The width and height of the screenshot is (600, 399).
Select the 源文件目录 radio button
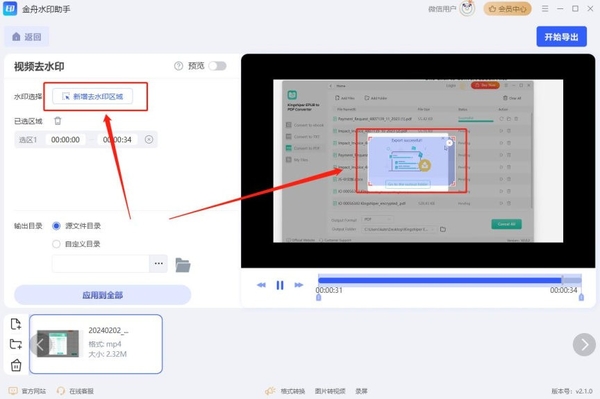point(56,226)
